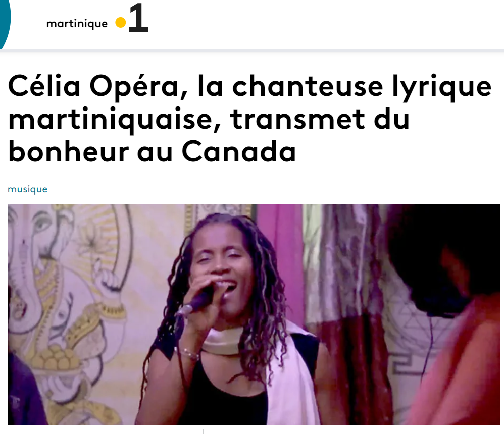Viewport: 504px width, 434px height.
Task: Click the Célia Opéra article headline
Action: click(x=250, y=119)
